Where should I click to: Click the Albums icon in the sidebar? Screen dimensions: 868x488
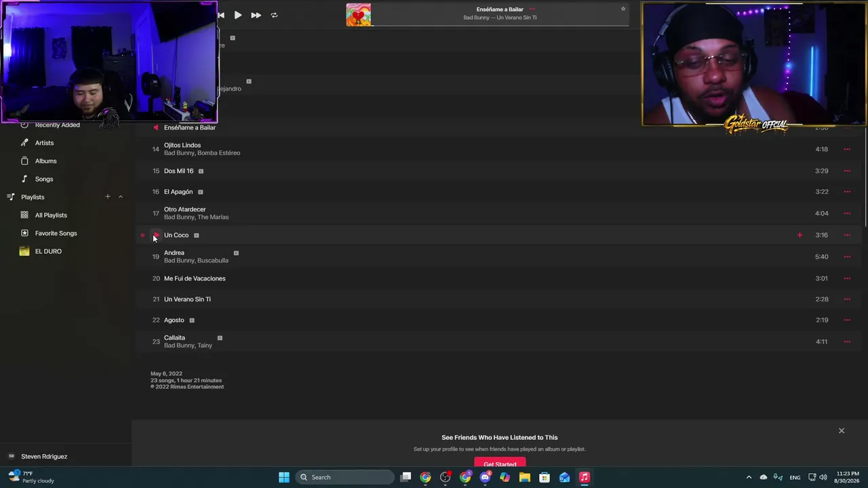[24, 161]
